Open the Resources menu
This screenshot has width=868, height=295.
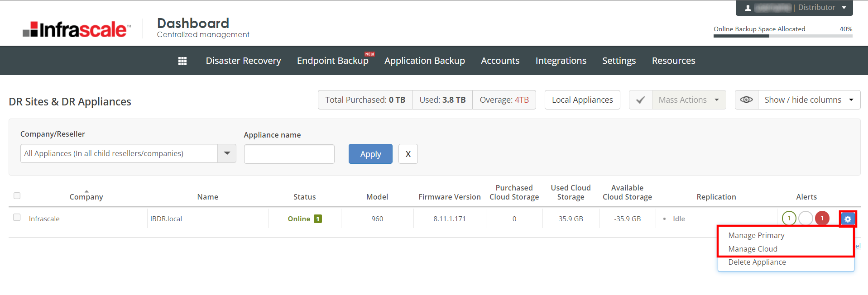coord(674,61)
